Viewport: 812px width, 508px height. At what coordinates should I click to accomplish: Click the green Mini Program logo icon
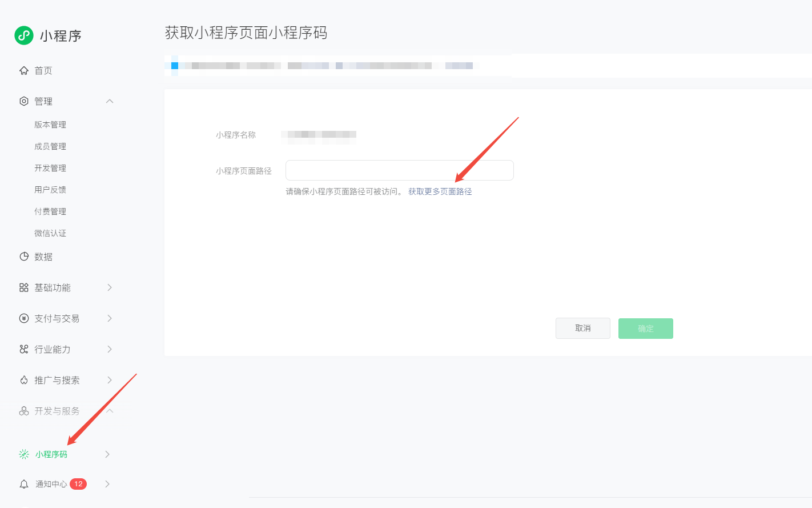24,35
